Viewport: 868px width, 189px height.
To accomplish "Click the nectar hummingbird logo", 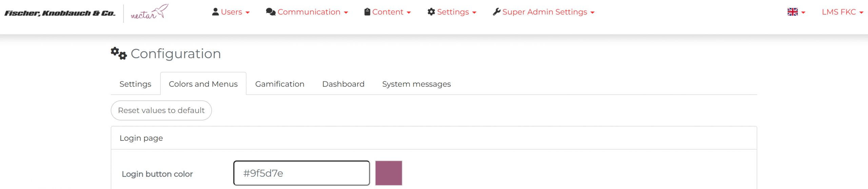I will point(149,12).
